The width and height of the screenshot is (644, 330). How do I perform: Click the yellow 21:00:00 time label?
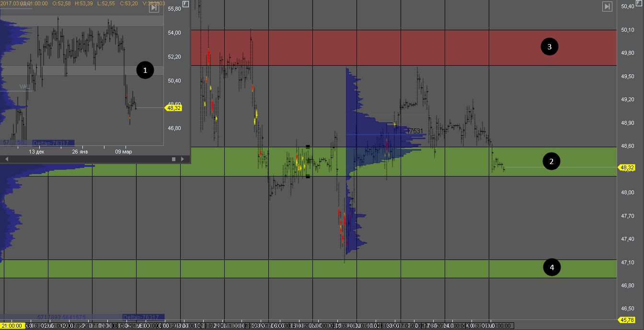pyautogui.click(x=11, y=326)
